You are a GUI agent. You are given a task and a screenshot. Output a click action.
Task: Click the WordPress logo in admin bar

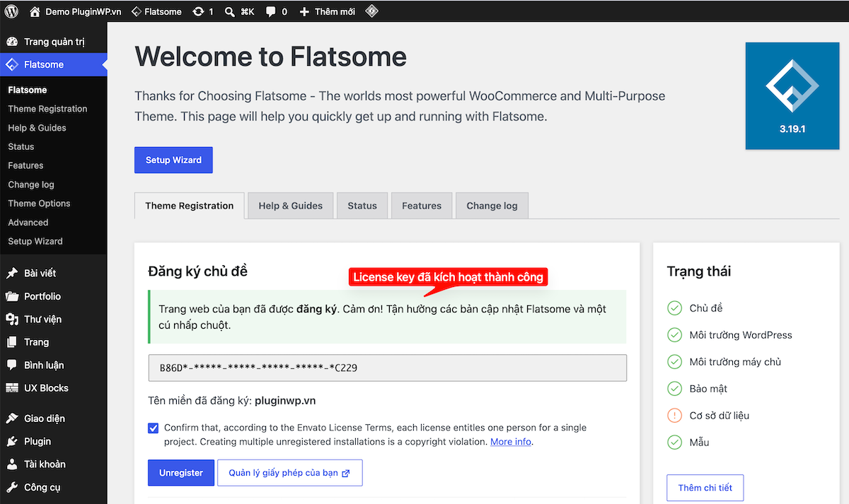point(11,11)
